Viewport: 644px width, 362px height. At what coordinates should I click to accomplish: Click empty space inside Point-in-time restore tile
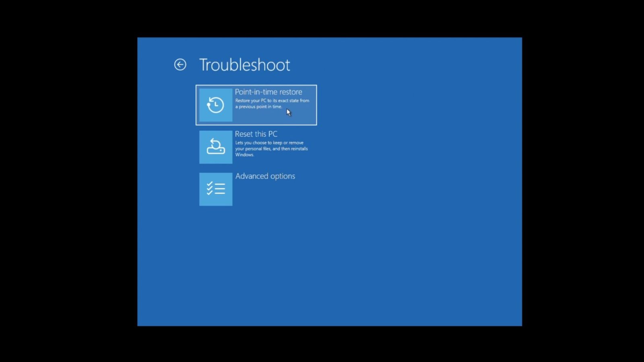[298, 117]
